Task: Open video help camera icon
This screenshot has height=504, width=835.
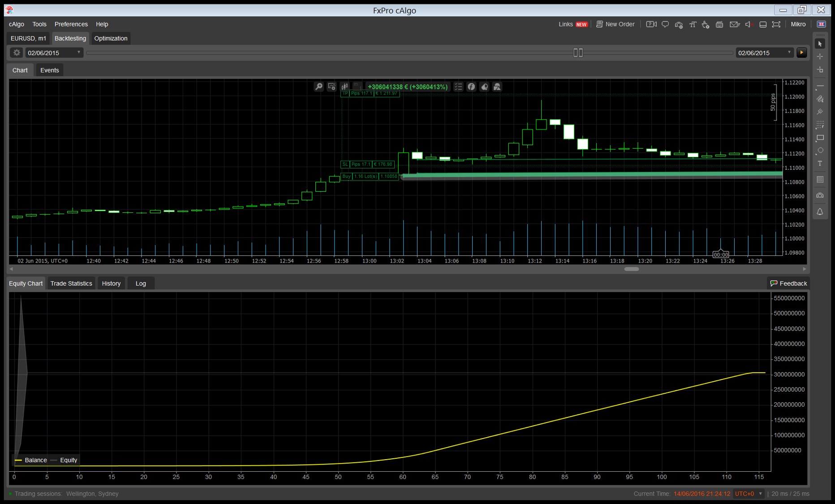Action: pos(651,24)
